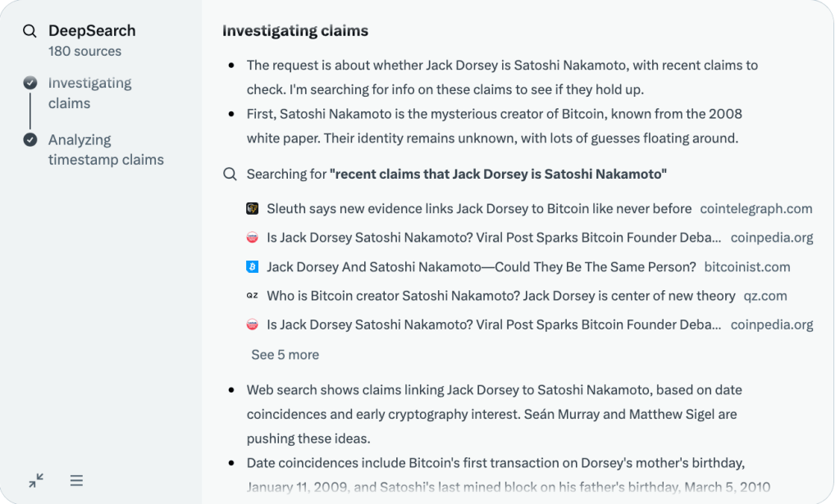Open the Who is Bitcoin creator article
840x504 pixels.
(x=500, y=296)
